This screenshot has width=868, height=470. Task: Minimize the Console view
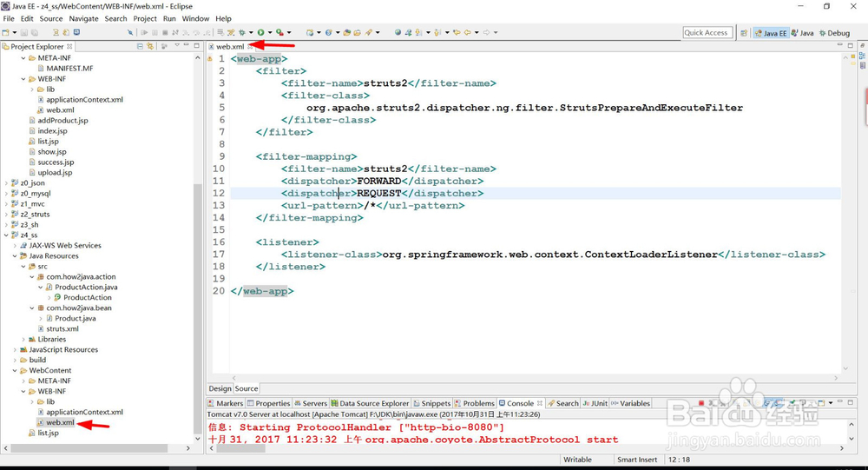point(839,402)
